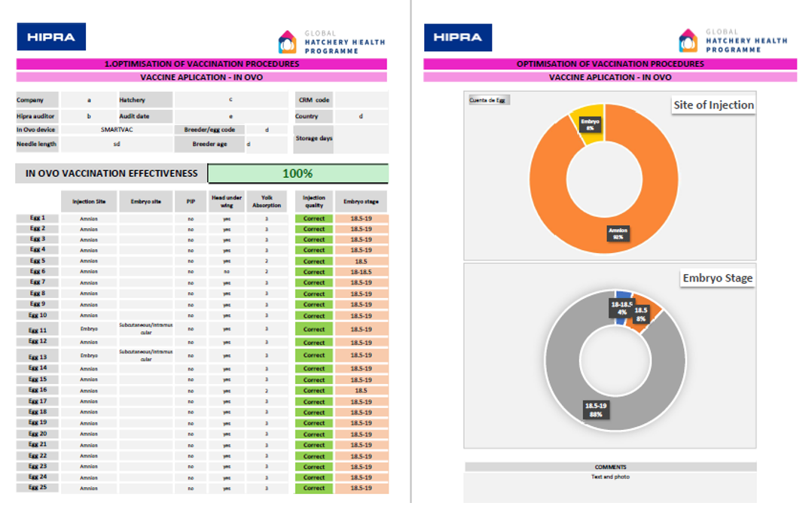Click the Embryo injection site cell for Egg 11
The width and height of the screenshot is (812, 512).
[x=89, y=329]
